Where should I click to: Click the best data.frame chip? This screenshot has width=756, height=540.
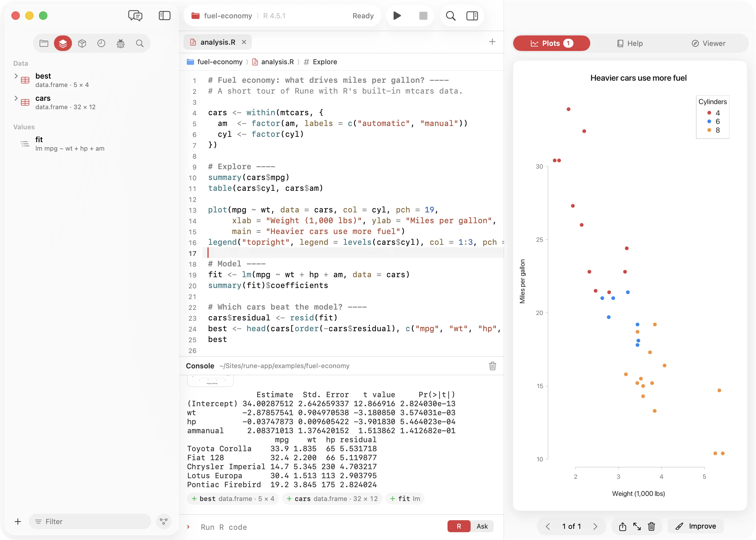click(x=233, y=498)
